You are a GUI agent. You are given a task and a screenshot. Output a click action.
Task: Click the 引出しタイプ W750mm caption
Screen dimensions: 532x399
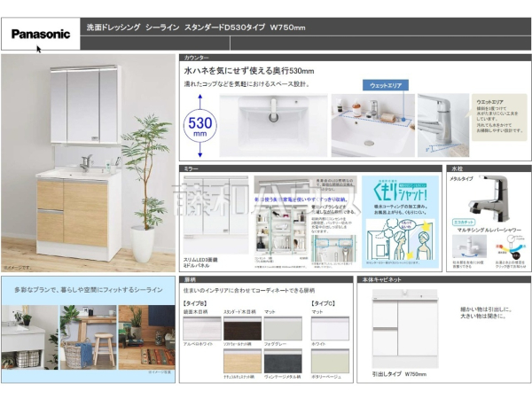[399, 374]
